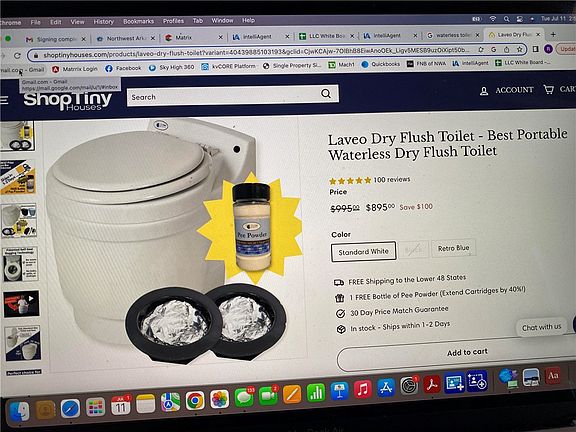Select the Retro Blue color option

click(453, 248)
